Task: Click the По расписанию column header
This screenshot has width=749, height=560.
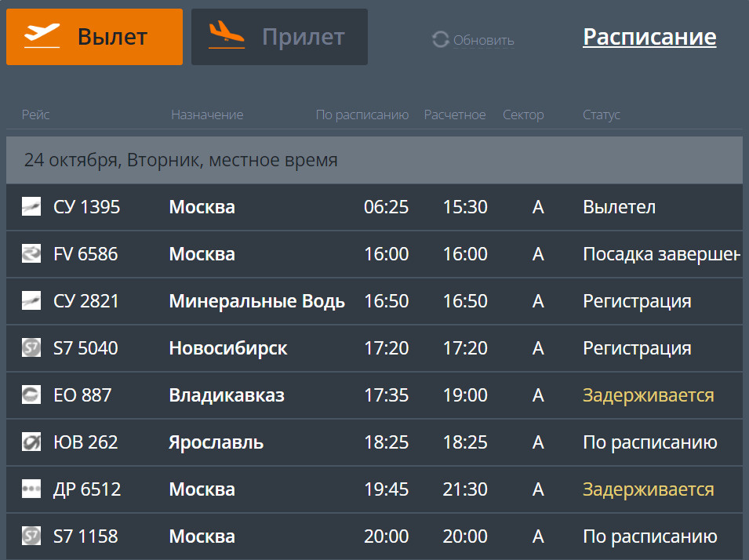Action: (362, 115)
